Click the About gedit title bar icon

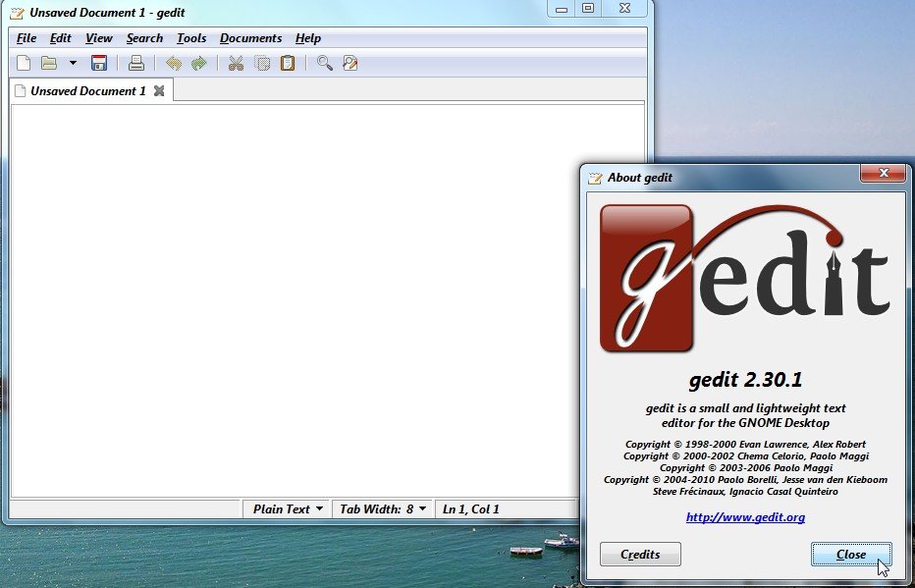tap(595, 178)
